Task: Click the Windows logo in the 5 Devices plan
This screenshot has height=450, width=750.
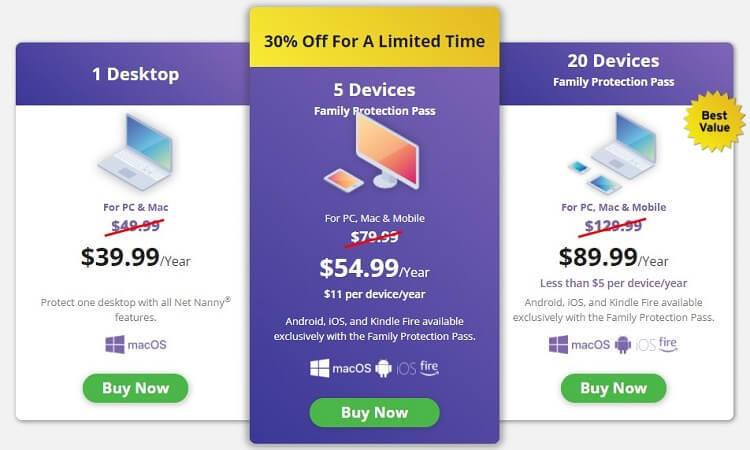Action: coord(319,368)
